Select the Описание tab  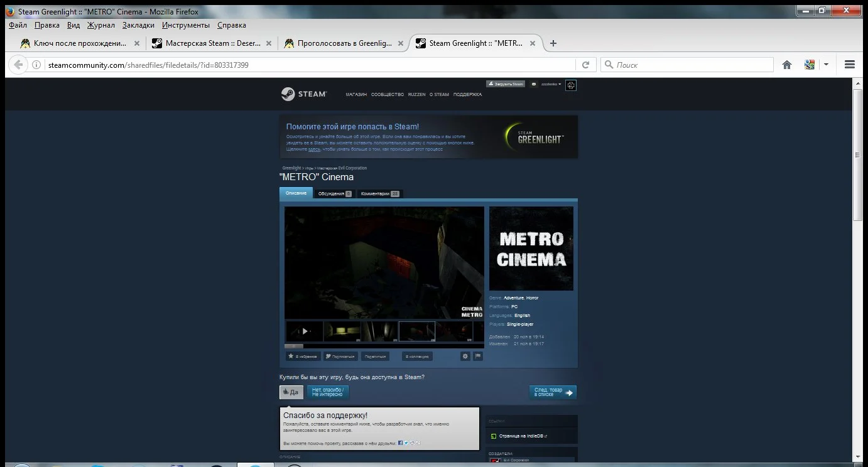(x=296, y=193)
